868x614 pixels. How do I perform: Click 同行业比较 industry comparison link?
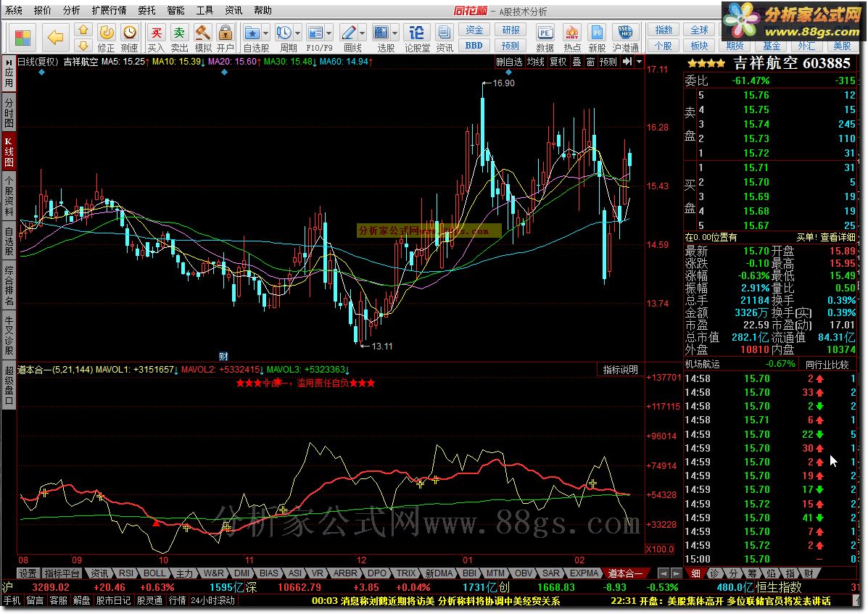tap(827, 365)
